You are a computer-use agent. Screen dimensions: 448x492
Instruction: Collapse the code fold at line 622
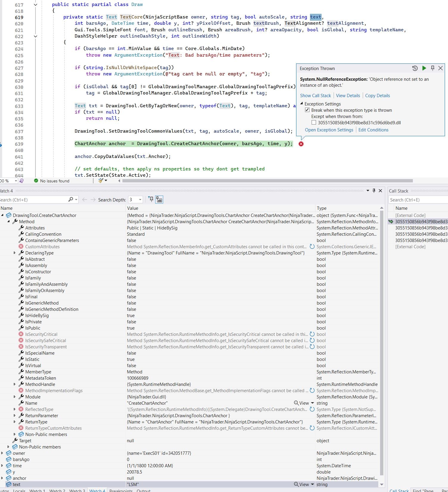point(35,36)
